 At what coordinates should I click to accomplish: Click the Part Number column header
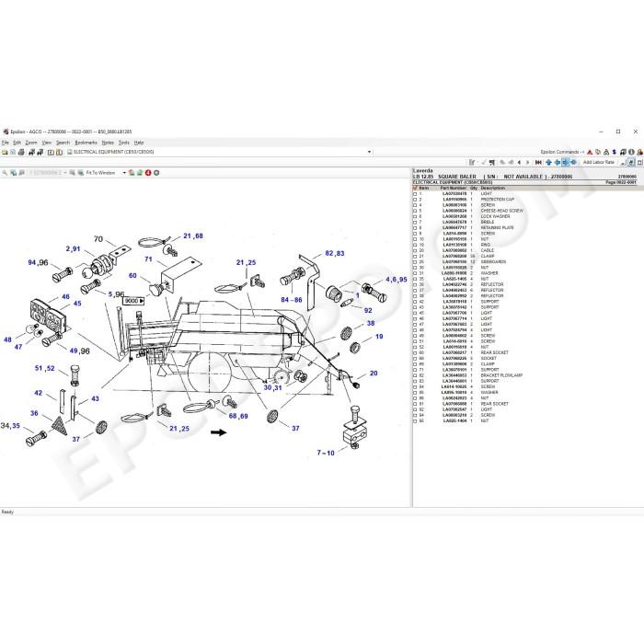pyautogui.click(x=454, y=188)
